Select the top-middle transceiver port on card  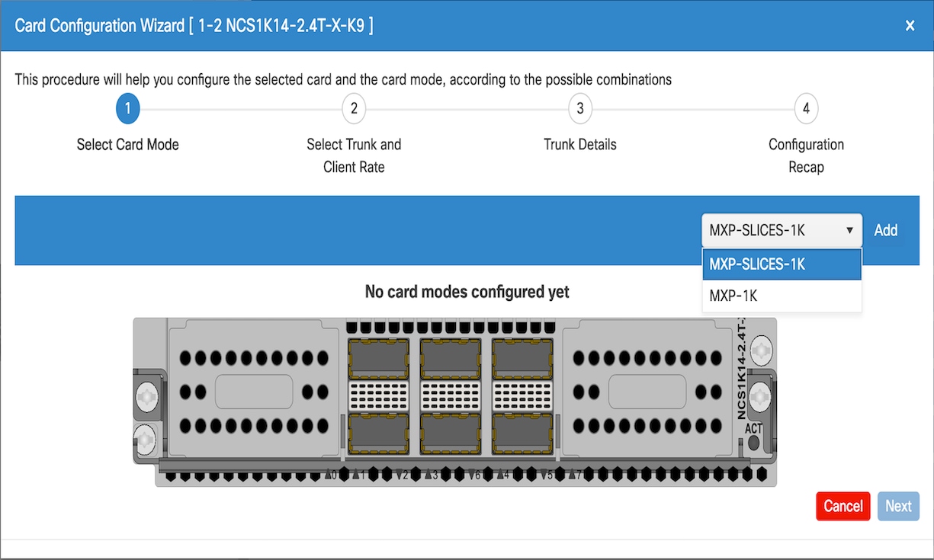click(x=451, y=359)
